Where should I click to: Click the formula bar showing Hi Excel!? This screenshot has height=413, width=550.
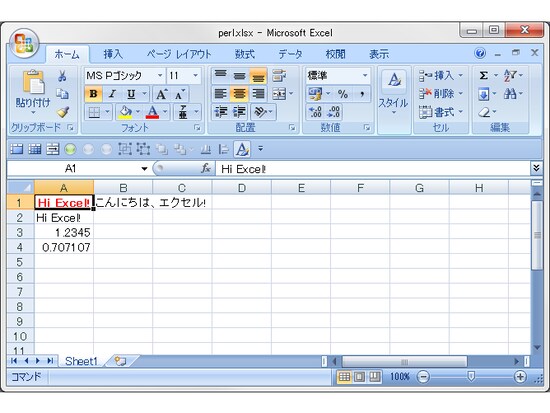[x=373, y=169]
